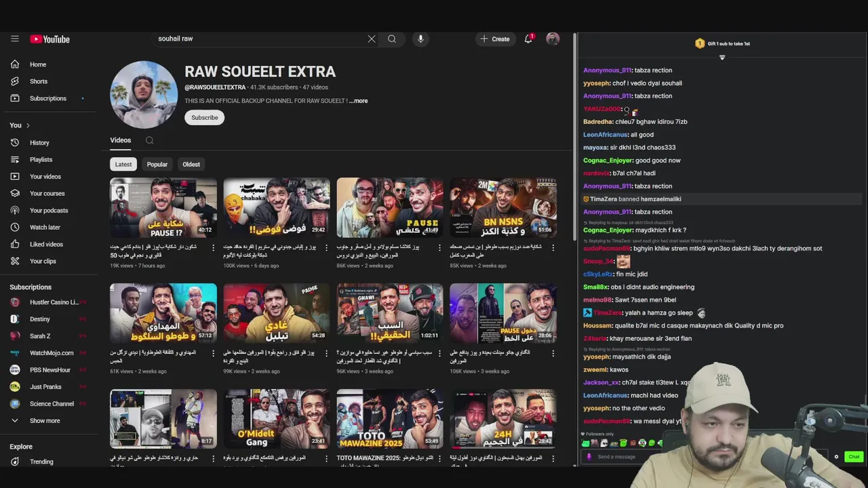This screenshot has height=488, width=868.
Task: Play the video thumbnail with 40:12 duration
Action: [163, 207]
